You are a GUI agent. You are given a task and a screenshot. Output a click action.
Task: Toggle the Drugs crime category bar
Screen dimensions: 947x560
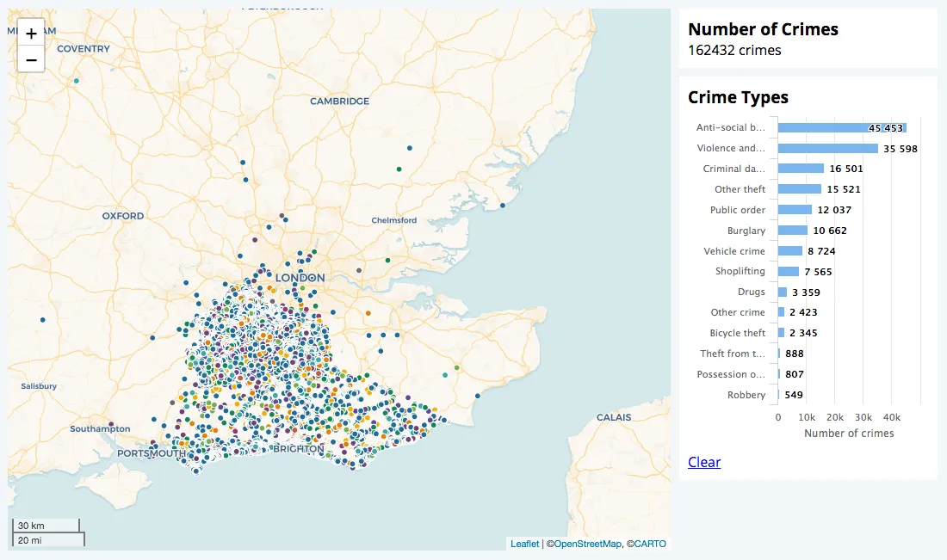click(783, 292)
